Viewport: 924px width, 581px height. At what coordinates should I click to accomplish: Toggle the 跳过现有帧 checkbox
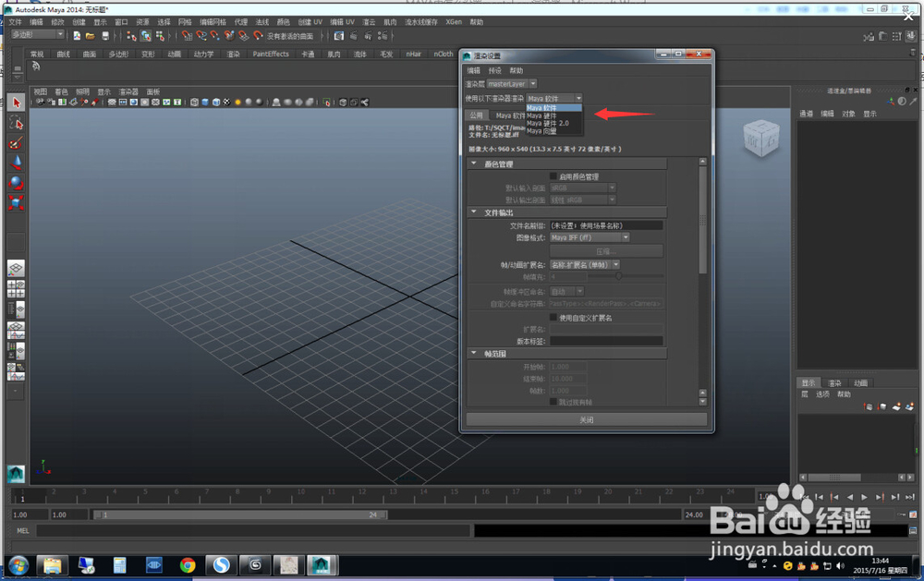553,402
